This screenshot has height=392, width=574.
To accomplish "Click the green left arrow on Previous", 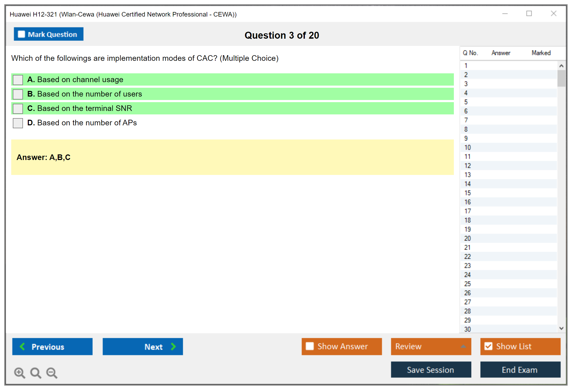I will [22, 346].
